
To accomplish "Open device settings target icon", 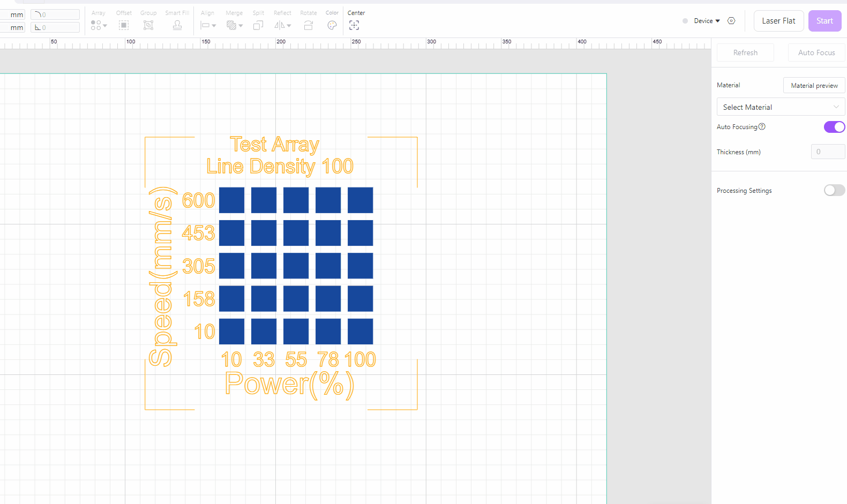I will point(731,21).
